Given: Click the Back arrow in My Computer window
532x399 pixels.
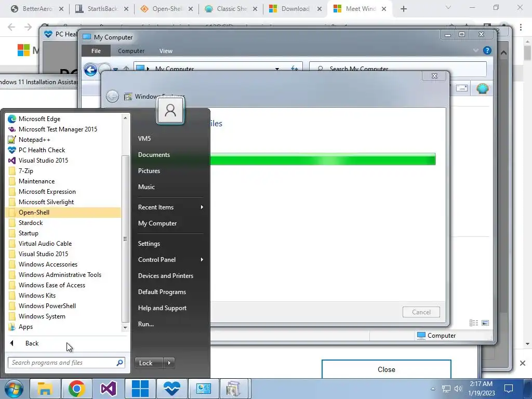Looking at the screenshot, I should pos(90,70).
